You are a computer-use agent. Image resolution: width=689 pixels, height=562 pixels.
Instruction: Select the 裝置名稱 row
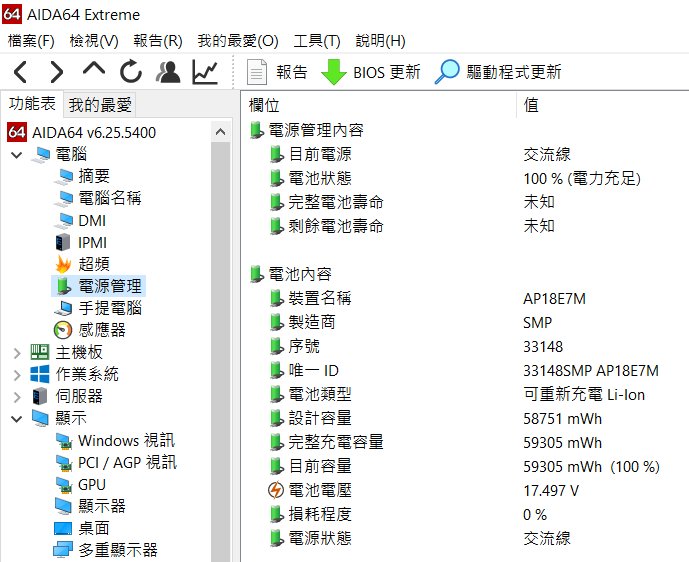(x=464, y=298)
